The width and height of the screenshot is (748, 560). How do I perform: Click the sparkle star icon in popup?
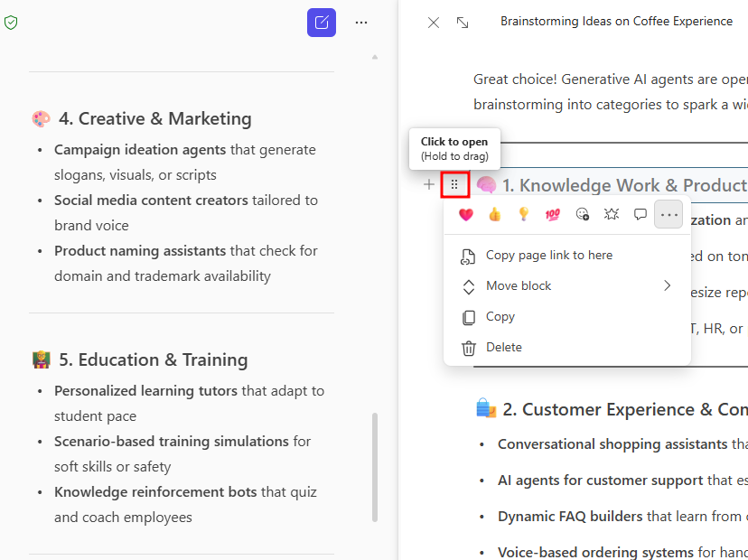coord(611,215)
